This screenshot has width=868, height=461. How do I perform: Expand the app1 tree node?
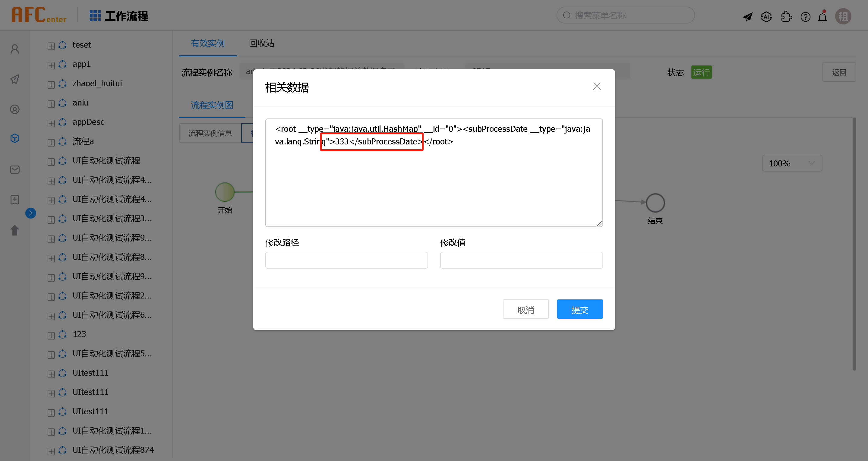pos(51,65)
